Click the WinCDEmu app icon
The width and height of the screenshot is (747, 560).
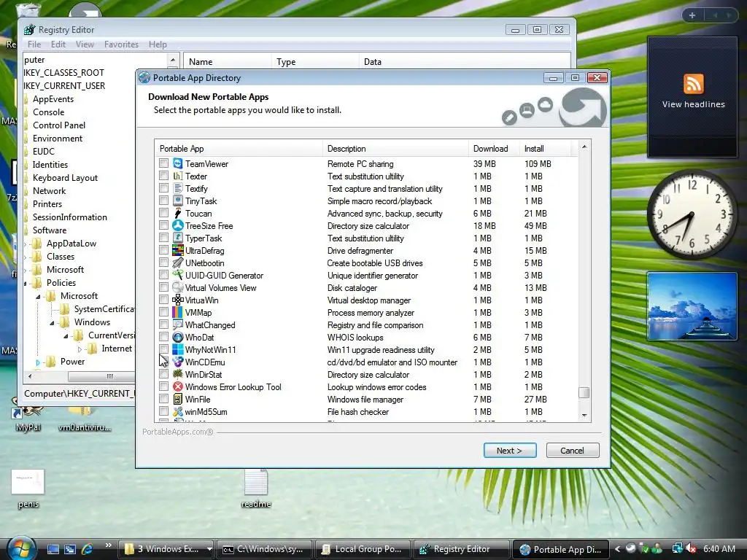click(x=178, y=362)
